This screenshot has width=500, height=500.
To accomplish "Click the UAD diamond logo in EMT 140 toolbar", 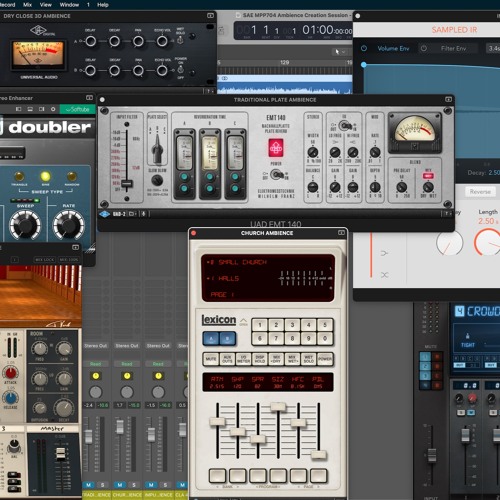I will 105,214.
